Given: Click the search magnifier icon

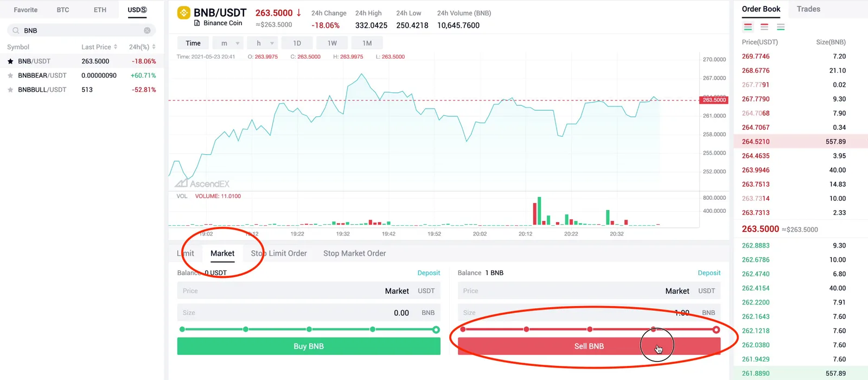Looking at the screenshot, I should (16, 30).
